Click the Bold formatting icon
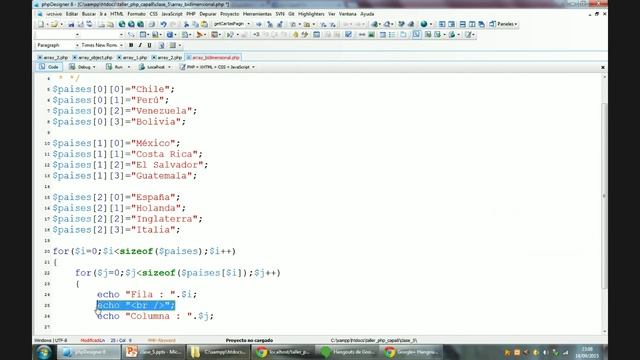The height and width of the screenshot is (360, 640). pyautogui.click(x=131, y=45)
